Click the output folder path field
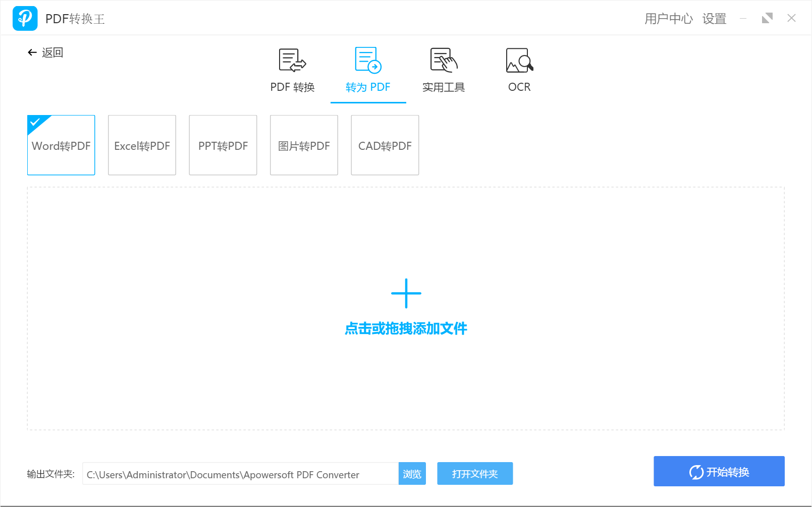 pos(241,474)
